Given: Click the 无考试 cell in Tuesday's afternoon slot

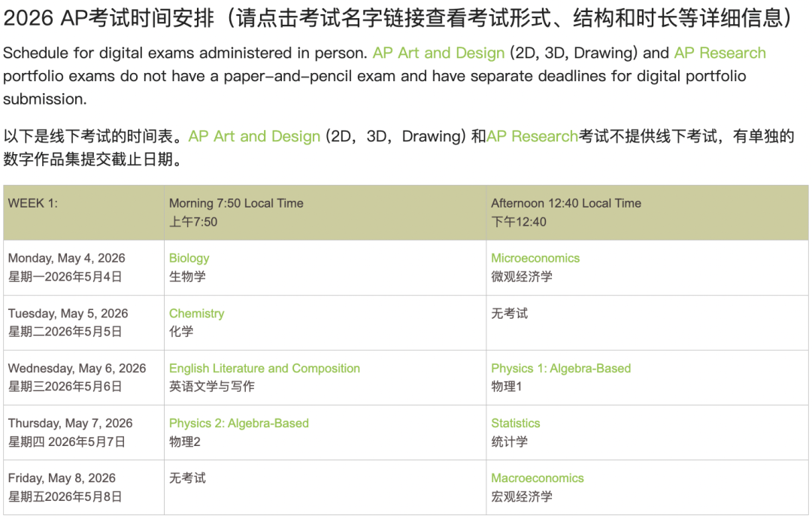Looking at the screenshot, I should (x=509, y=314).
